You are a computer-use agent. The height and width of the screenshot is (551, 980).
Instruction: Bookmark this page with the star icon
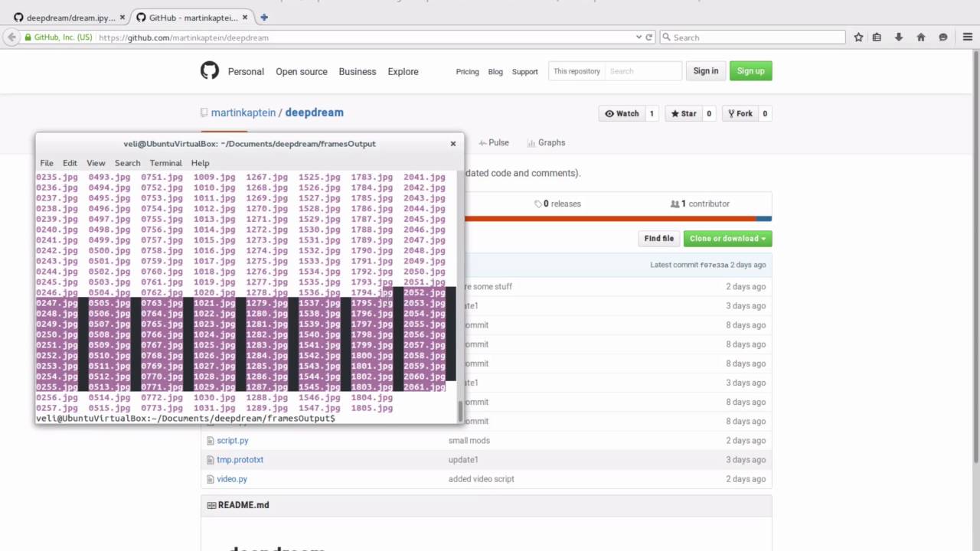858,37
